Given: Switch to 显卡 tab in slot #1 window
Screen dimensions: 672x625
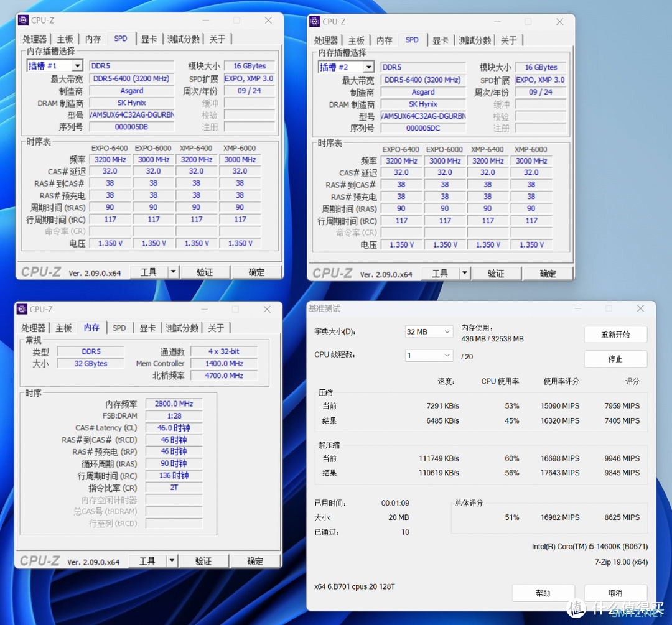Looking at the screenshot, I should pos(149,39).
